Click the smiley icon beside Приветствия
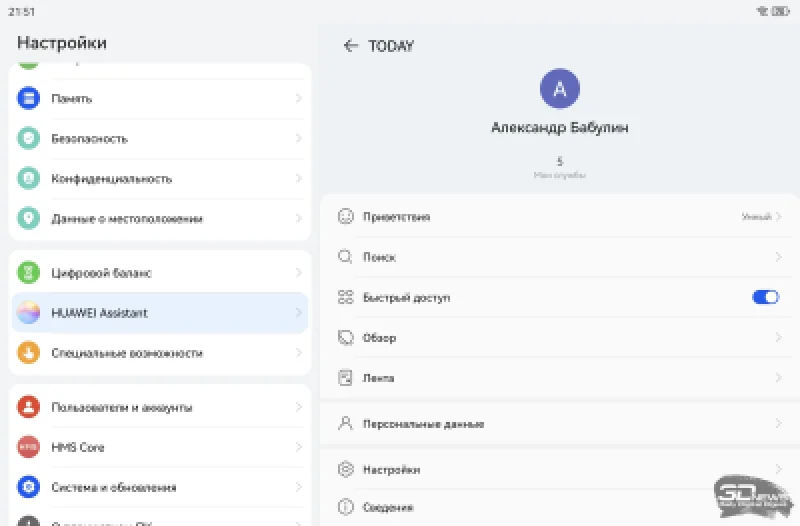 coord(346,216)
